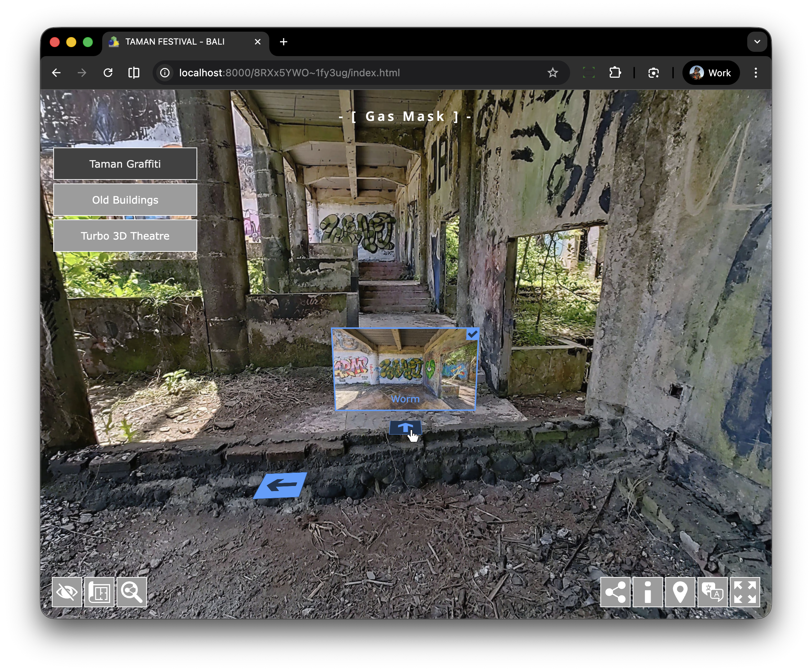Open the floor plan map icon
Viewport: 812px width, 672px height.
point(99,592)
